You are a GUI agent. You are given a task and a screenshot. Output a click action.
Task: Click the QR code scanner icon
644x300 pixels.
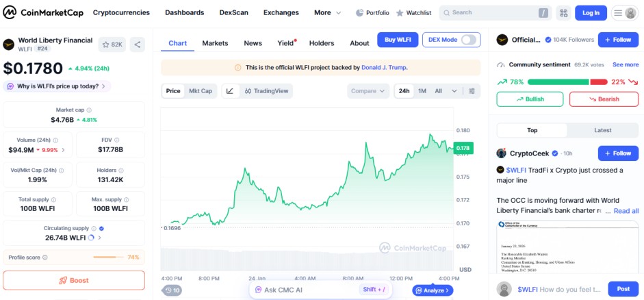tap(563, 13)
